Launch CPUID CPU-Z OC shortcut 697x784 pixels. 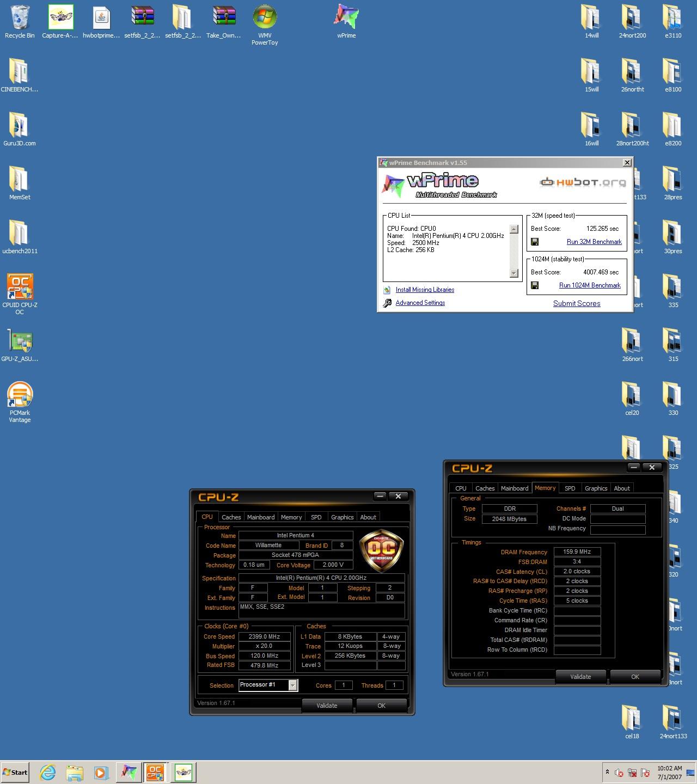point(20,294)
